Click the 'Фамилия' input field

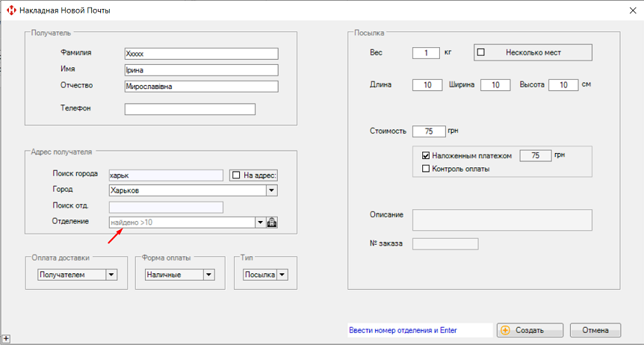pyautogui.click(x=201, y=54)
